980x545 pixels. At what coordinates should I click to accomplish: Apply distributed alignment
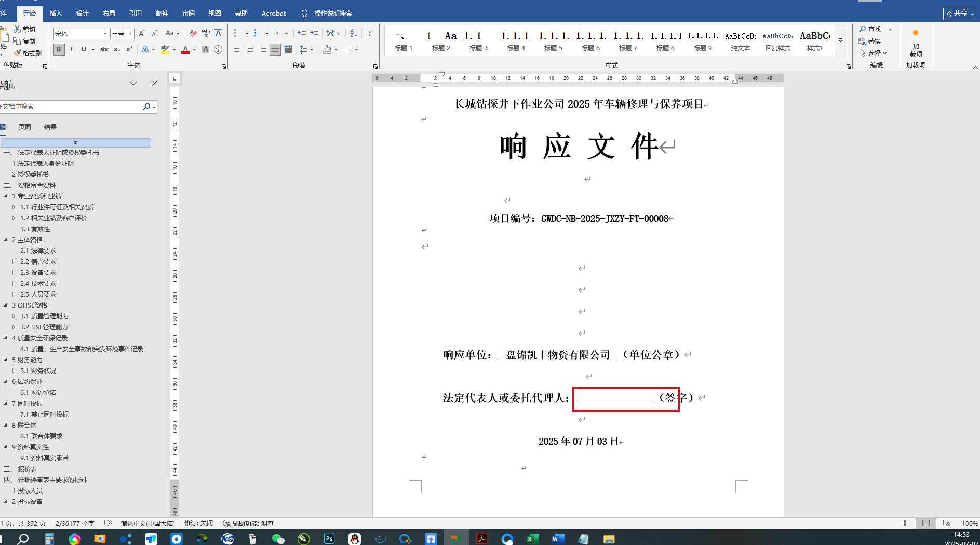(288, 49)
